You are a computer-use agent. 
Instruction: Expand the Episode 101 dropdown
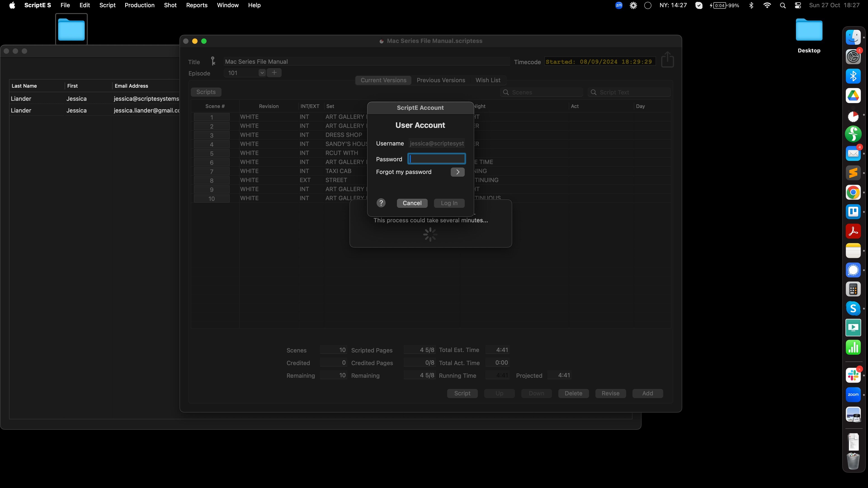[262, 73]
